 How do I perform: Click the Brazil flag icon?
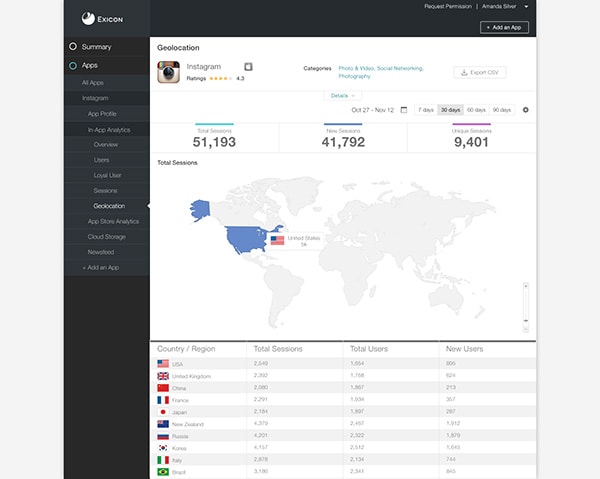tap(163, 471)
